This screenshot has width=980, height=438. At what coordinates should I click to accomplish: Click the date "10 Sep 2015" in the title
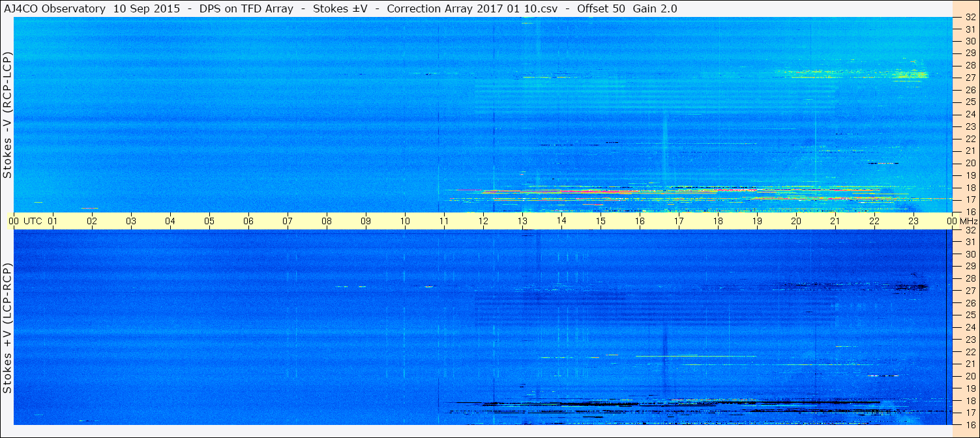pos(147,8)
